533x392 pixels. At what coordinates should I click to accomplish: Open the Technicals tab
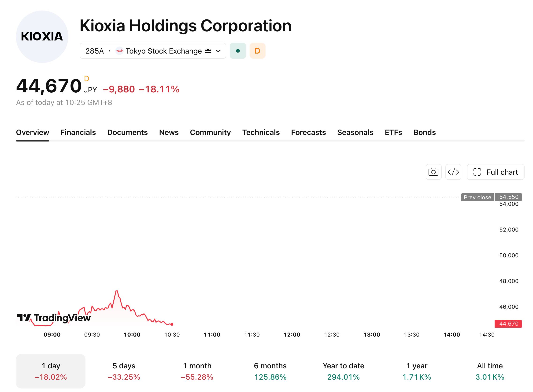(x=261, y=132)
